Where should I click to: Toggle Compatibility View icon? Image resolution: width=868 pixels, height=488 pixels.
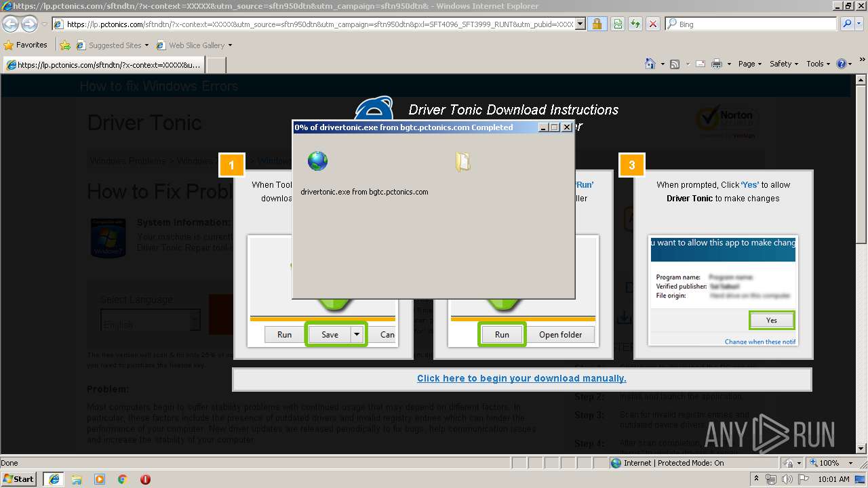click(x=618, y=24)
